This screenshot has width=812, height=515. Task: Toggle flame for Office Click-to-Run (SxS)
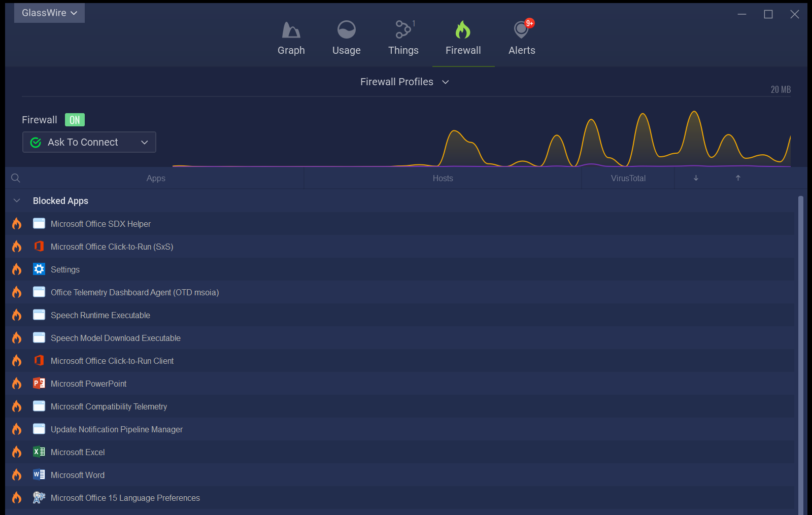coord(17,246)
